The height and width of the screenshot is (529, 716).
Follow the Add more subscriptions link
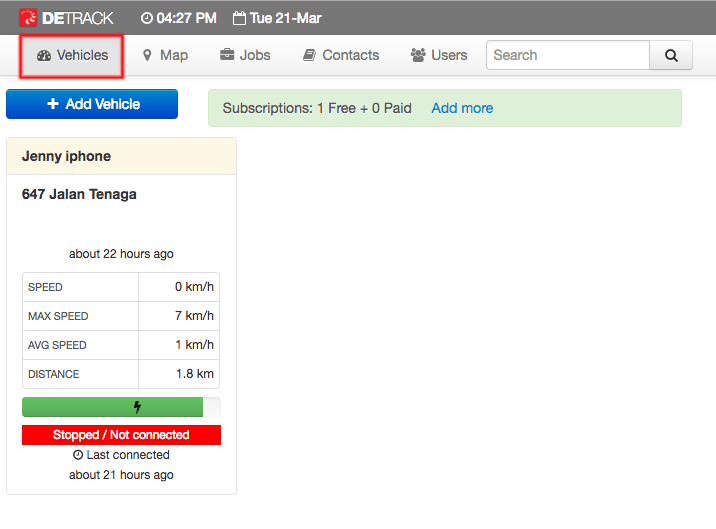tap(462, 108)
